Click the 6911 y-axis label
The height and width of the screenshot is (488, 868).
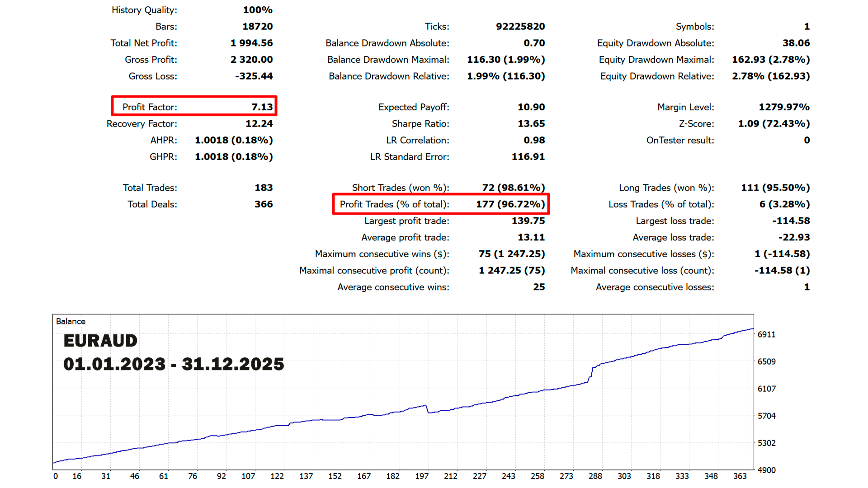766,334
